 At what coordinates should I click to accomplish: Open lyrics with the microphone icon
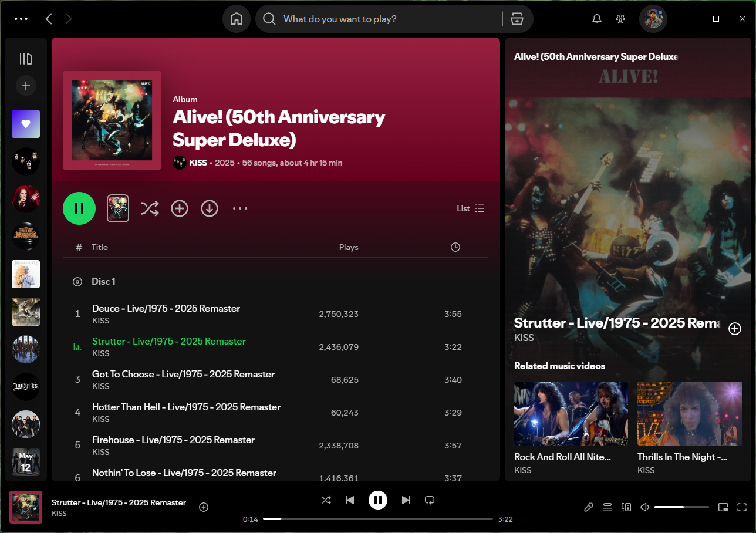point(589,507)
